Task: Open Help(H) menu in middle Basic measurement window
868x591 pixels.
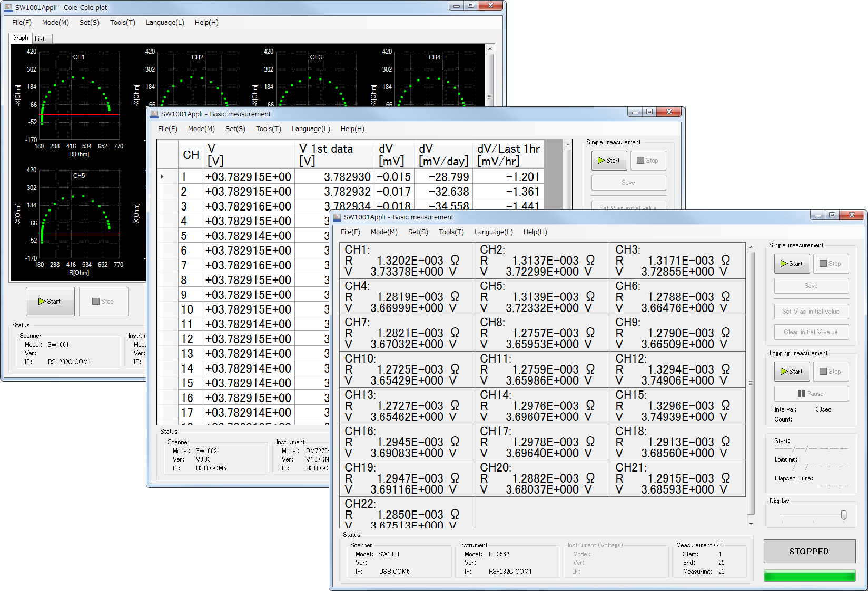Action: pos(352,129)
